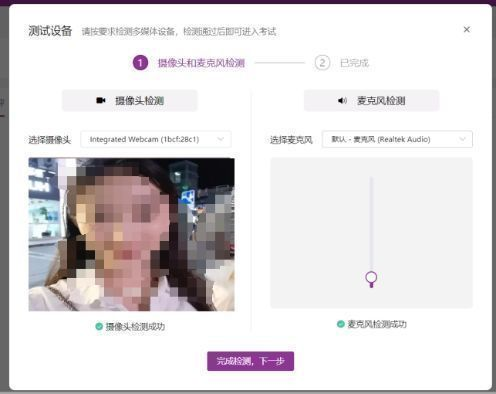Viewport: 496px width, 394px height.
Task: Click the instruction text next to 测试设备
Action: pyautogui.click(x=179, y=32)
